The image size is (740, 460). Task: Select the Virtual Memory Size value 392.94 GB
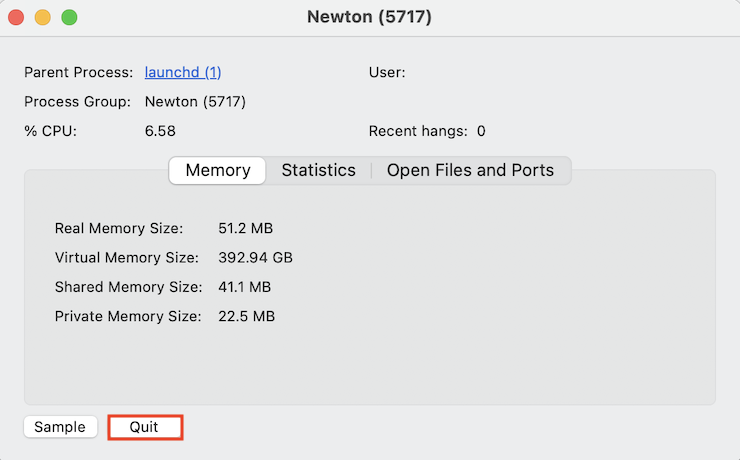[255, 258]
